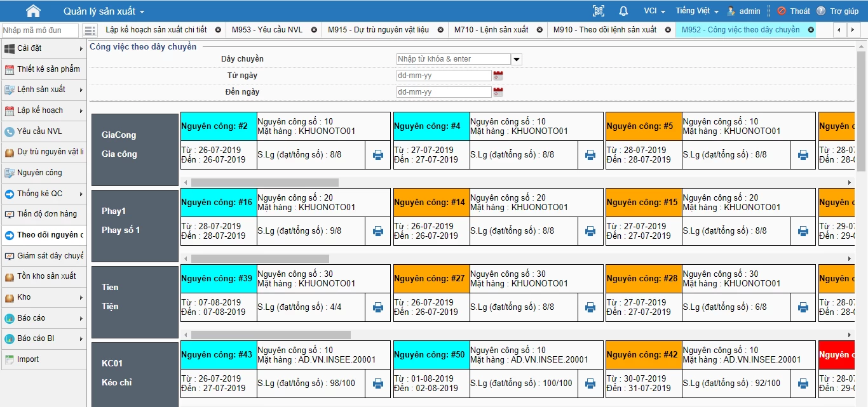
Task: Focus the Dây chuyền keyword input
Action: pos(453,59)
